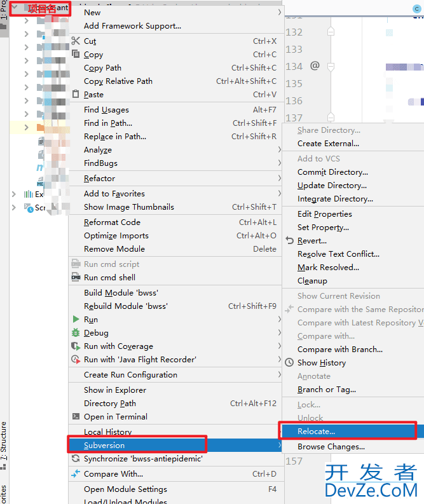Select Rebuild Module 'bwss'

point(176,306)
